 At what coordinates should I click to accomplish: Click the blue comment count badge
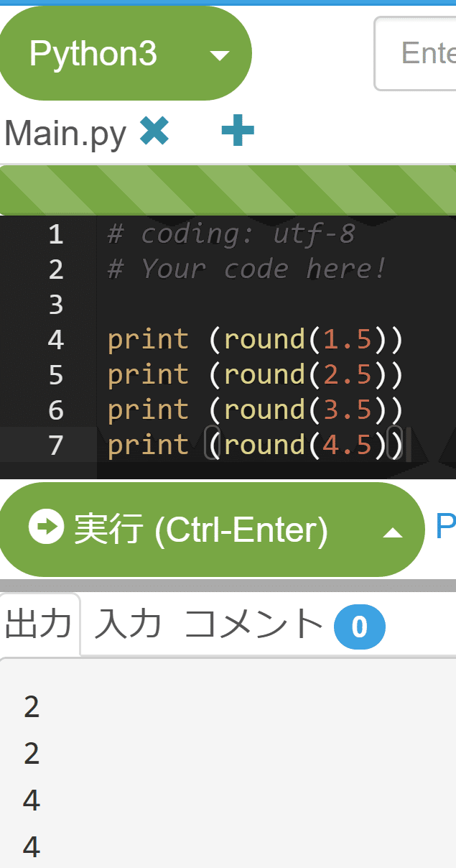coord(359,627)
